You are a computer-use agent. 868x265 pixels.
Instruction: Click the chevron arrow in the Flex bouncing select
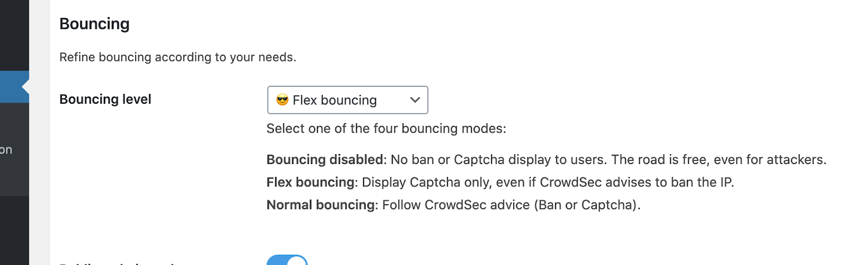pos(415,100)
